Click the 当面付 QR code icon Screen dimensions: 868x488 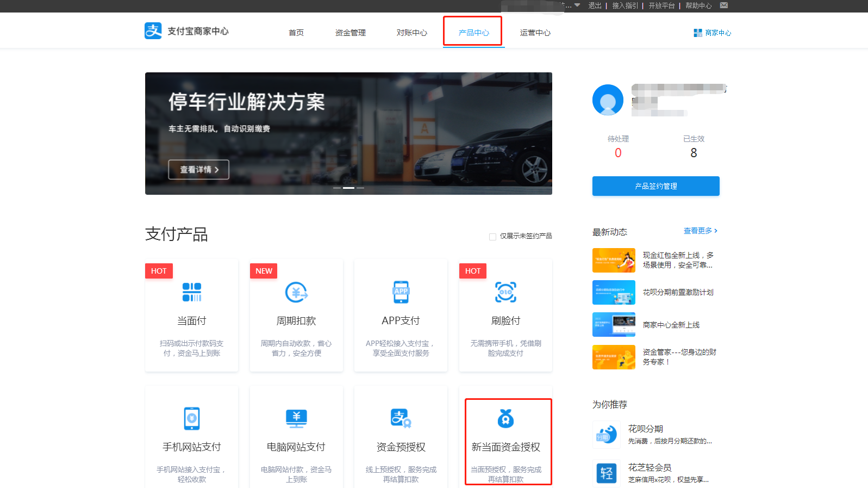coord(192,292)
